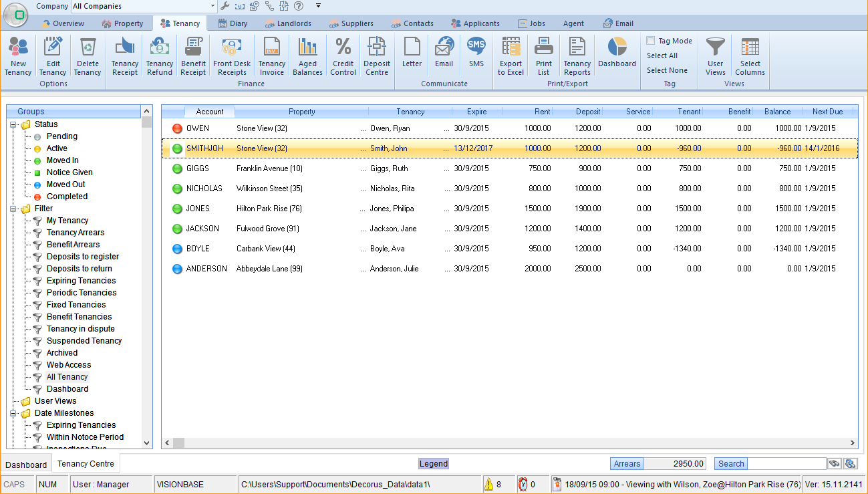
Task: Select the Deposits to register filter
Action: [x=83, y=257]
